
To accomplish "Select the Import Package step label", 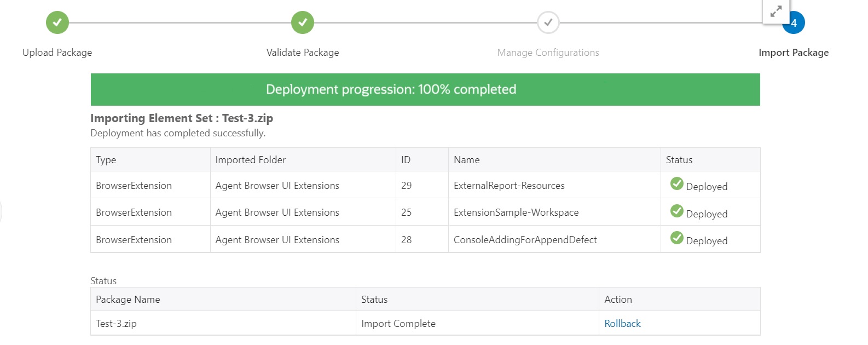I will point(793,53).
